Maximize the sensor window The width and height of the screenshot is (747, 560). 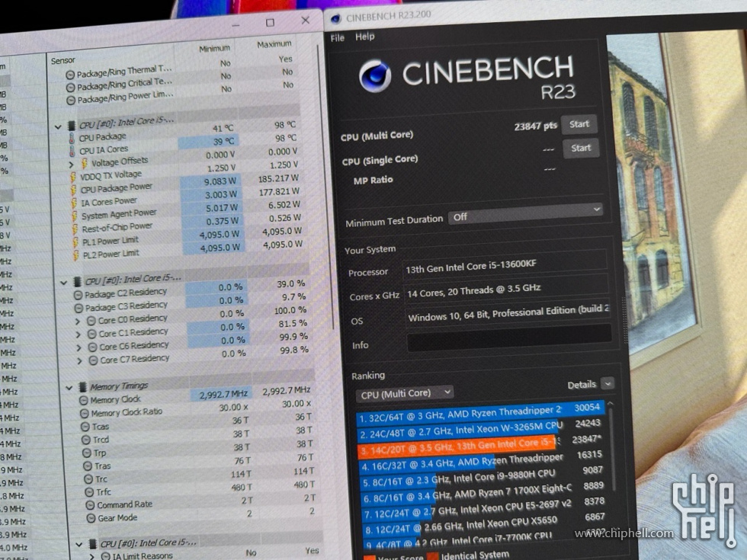click(x=270, y=22)
